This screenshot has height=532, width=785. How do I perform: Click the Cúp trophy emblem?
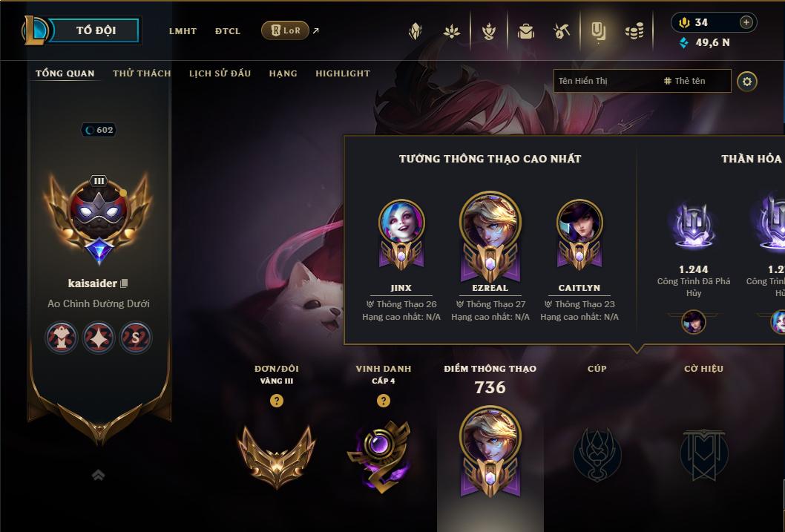coord(597,454)
